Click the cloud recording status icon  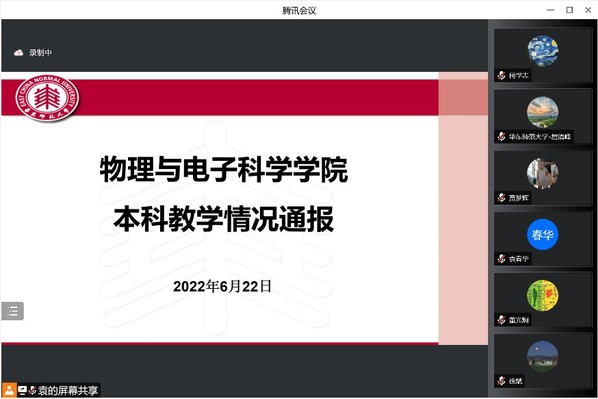[x=18, y=53]
